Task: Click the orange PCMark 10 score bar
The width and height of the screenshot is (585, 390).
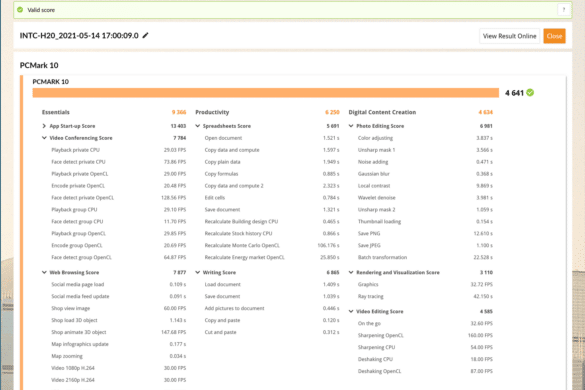Action: coord(266,93)
